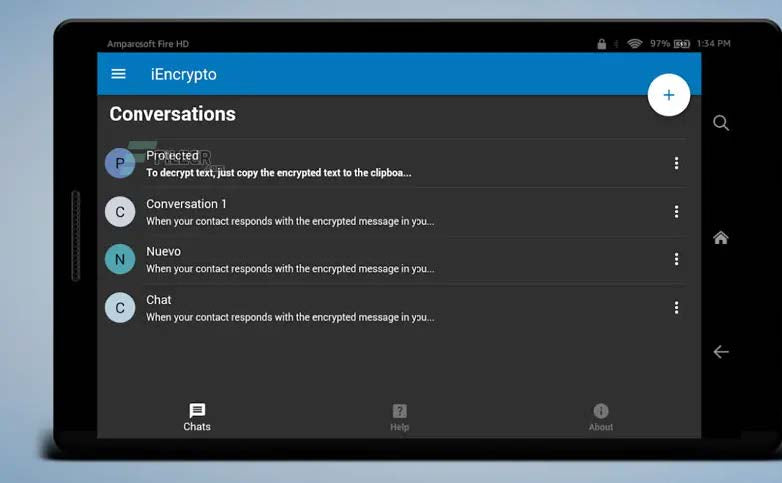The image size is (782, 483).
Task: Click the Conversations heading
Action: [x=173, y=114]
